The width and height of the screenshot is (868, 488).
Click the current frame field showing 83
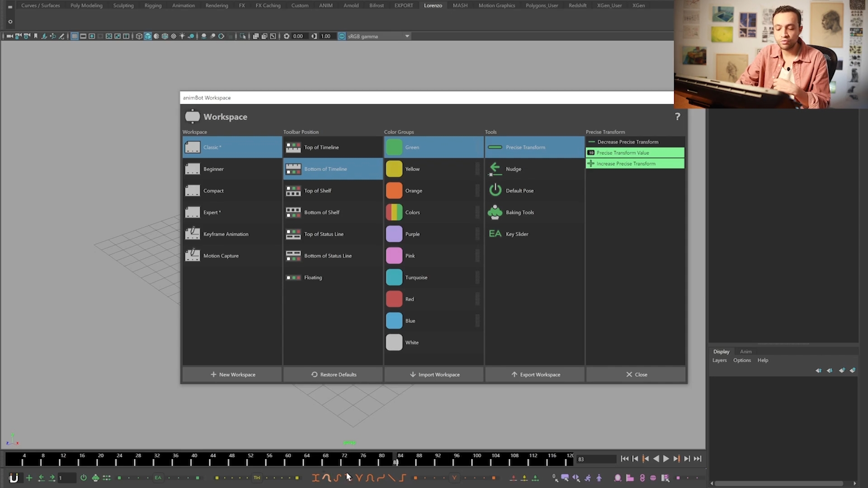pos(596,459)
